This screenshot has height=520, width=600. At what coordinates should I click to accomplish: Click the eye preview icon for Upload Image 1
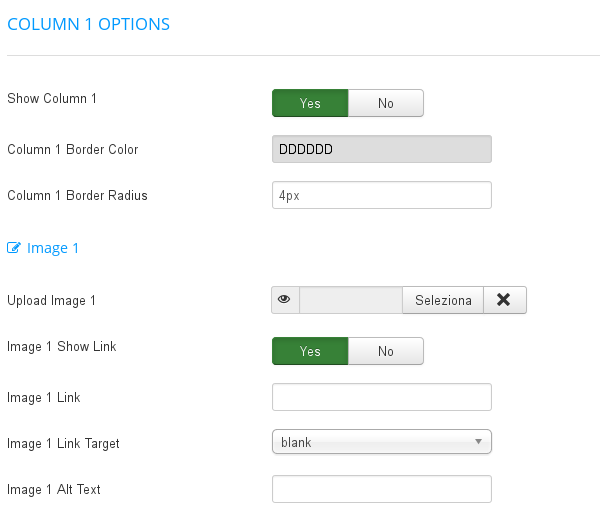coord(284,300)
